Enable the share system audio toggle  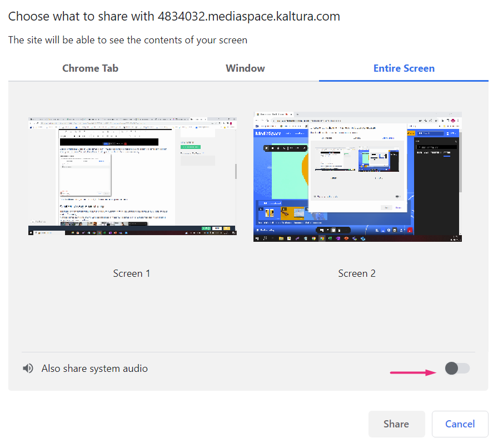pos(457,368)
